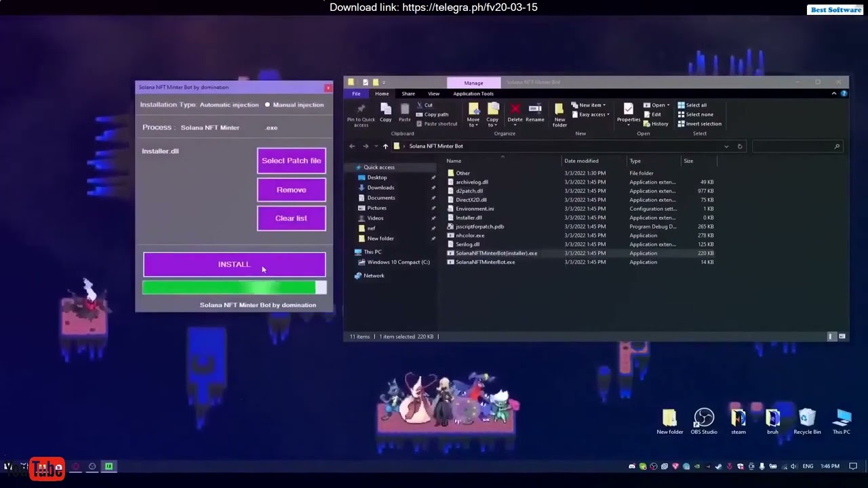
Task: Open the steam desktop shortcut
Action: [738, 421]
